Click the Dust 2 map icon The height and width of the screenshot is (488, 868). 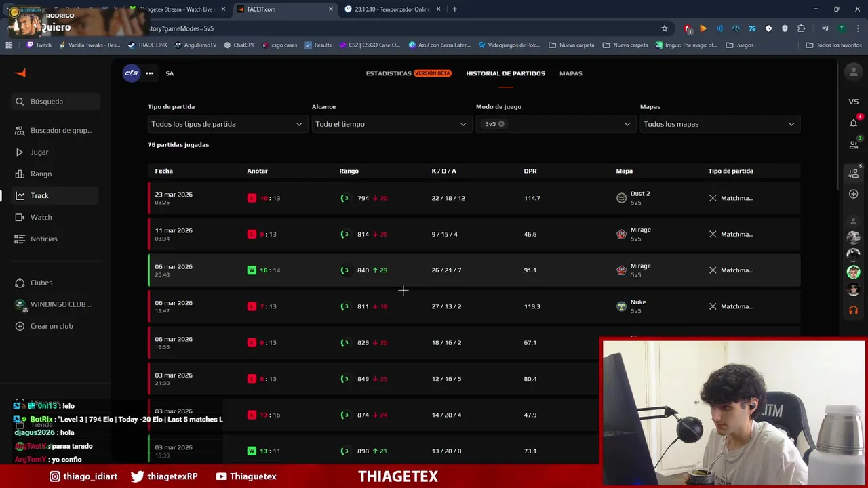(x=621, y=198)
